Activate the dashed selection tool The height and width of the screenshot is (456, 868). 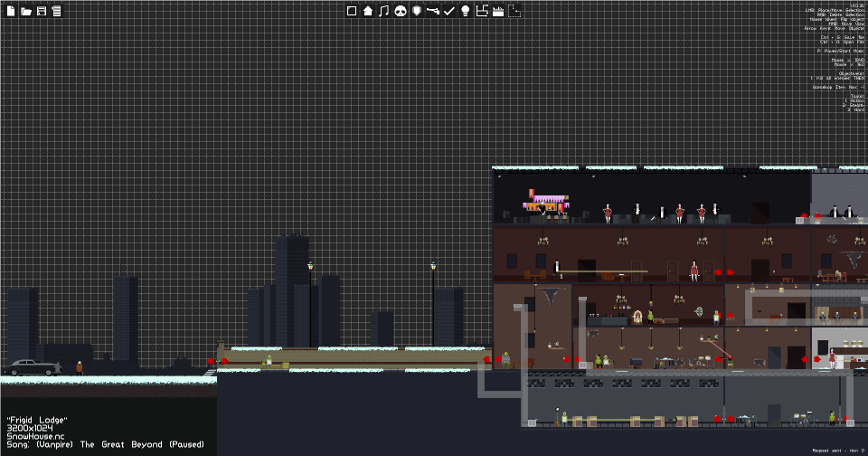(514, 11)
